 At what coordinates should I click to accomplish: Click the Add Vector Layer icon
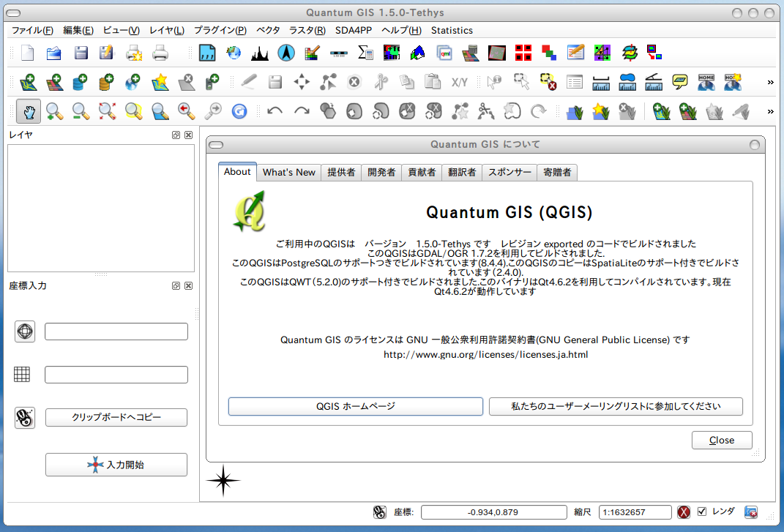point(28,81)
